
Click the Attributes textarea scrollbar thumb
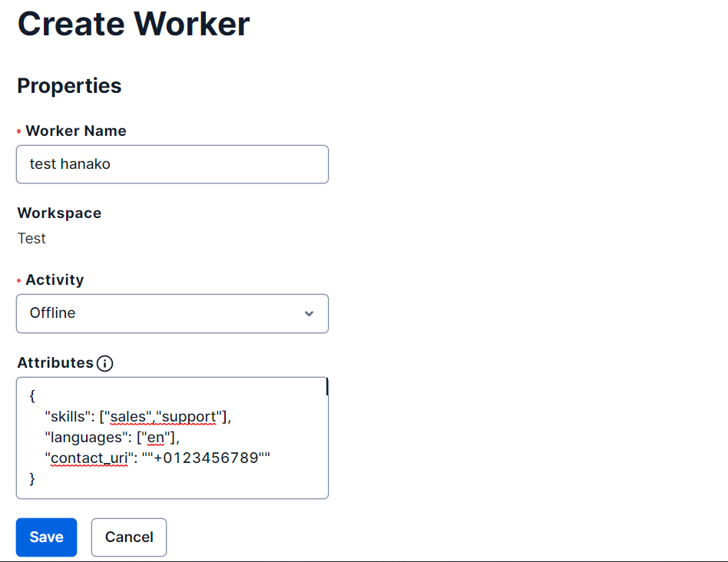(327, 387)
